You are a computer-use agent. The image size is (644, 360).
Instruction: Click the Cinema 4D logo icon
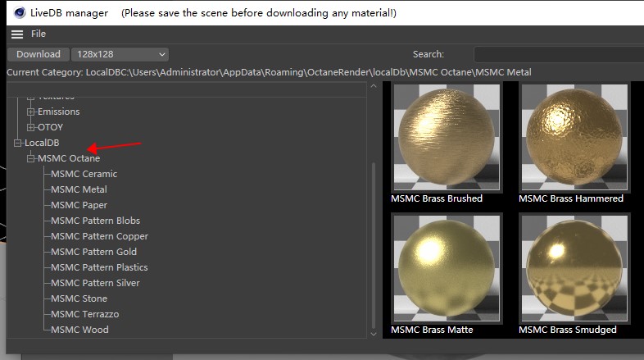pos(20,13)
